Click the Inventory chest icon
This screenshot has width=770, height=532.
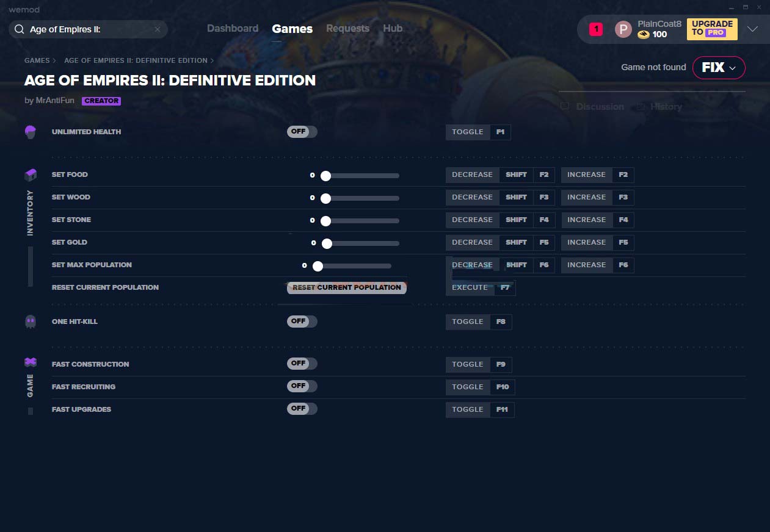(x=31, y=175)
